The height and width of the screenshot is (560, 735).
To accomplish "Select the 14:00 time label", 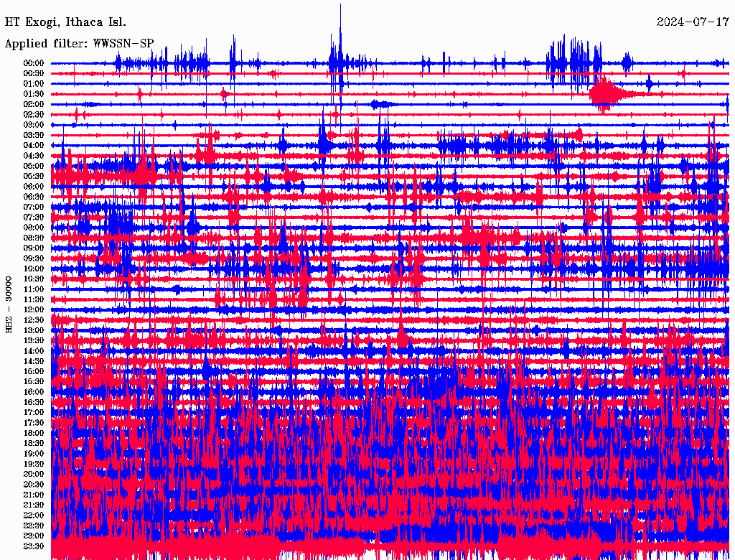I will (34, 350).
